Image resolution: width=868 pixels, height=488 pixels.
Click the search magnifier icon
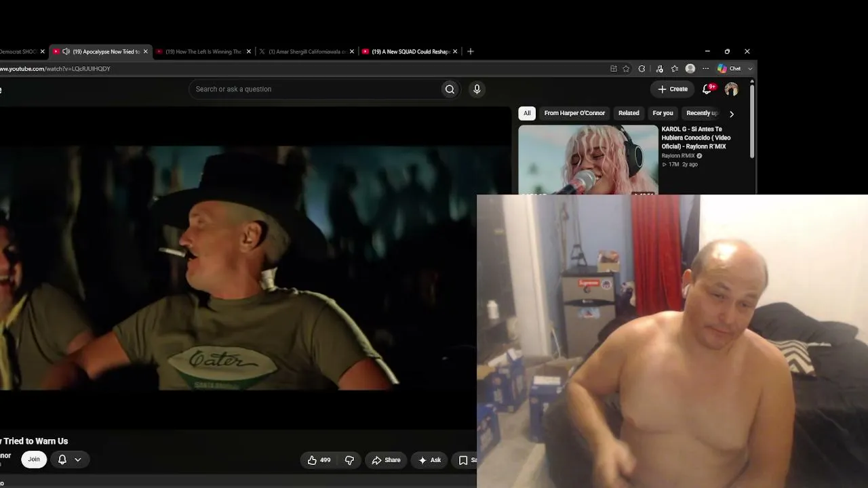coord(450,89)
